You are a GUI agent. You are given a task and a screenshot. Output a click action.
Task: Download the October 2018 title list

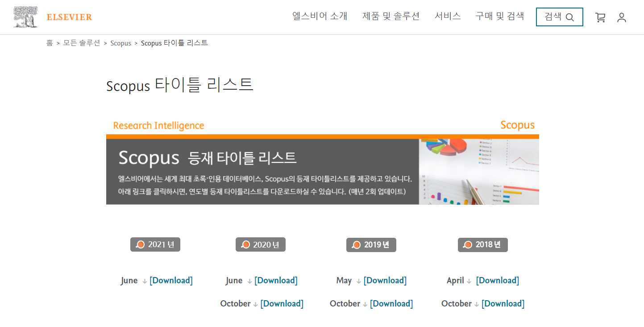coord(503,304)
